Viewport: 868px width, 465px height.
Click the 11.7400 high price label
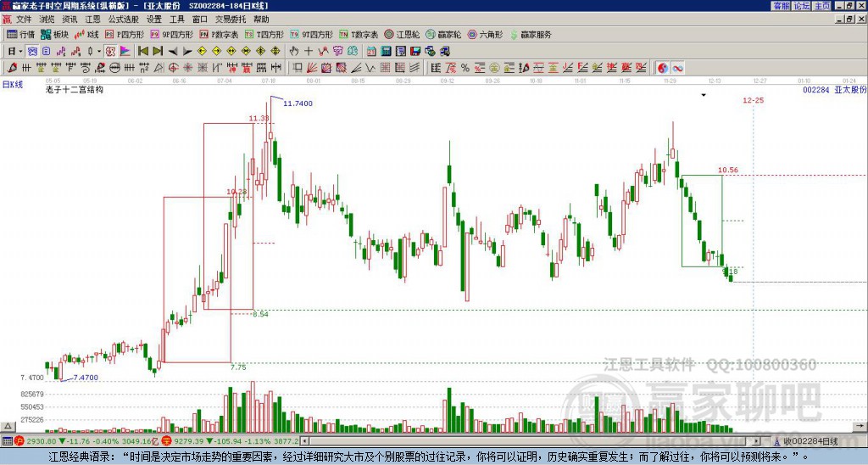298,104
